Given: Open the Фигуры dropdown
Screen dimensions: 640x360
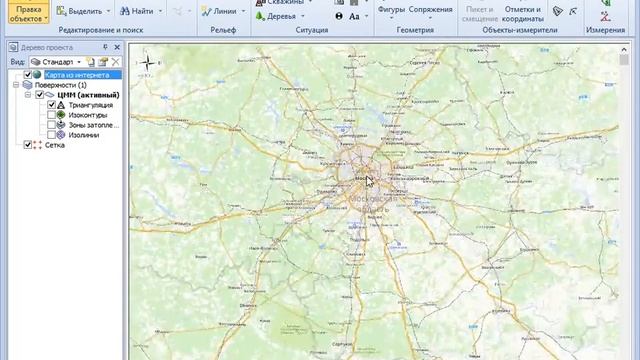Looking at the screenshot, I should pyautogui.click(x=391, y=13).
